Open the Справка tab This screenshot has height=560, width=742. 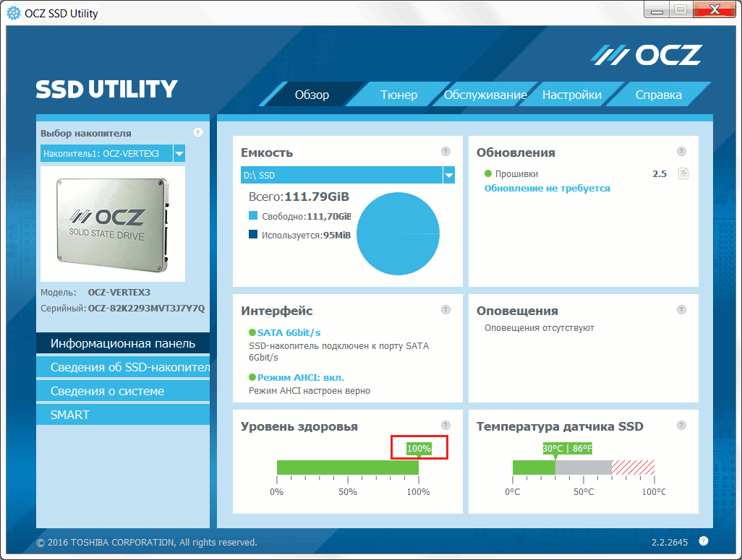coord(659,95)
